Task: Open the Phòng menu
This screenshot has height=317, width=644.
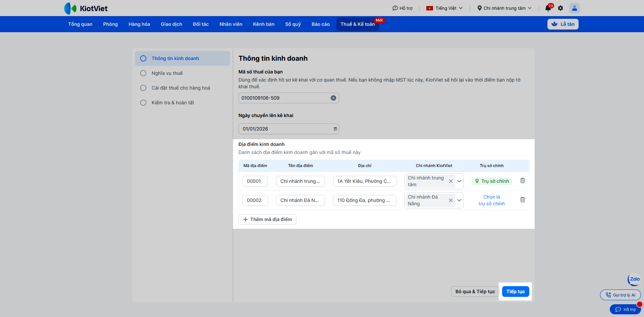Action: (x=110, y=24)
